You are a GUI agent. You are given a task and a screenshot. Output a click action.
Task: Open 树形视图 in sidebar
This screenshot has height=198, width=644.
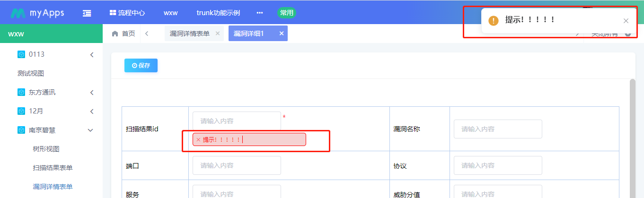point(46,149)
